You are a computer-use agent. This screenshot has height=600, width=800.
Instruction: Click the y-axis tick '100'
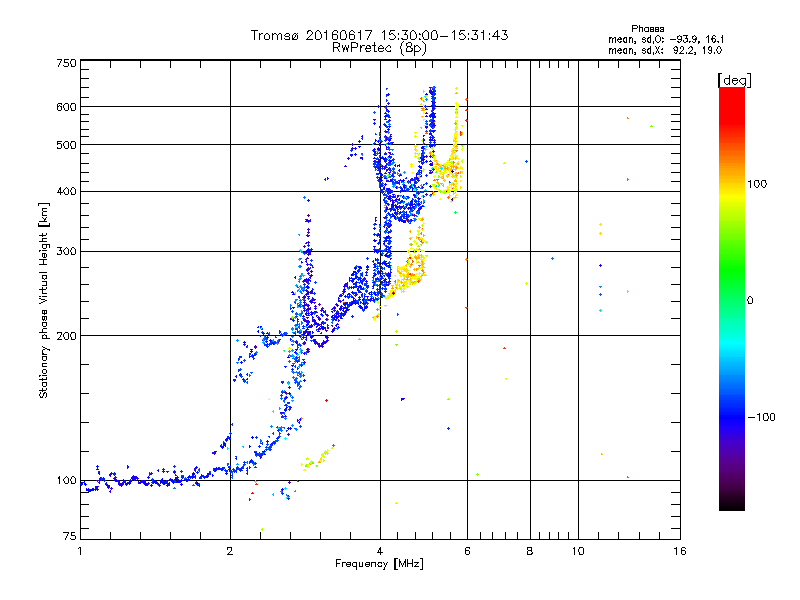(66, 480)
